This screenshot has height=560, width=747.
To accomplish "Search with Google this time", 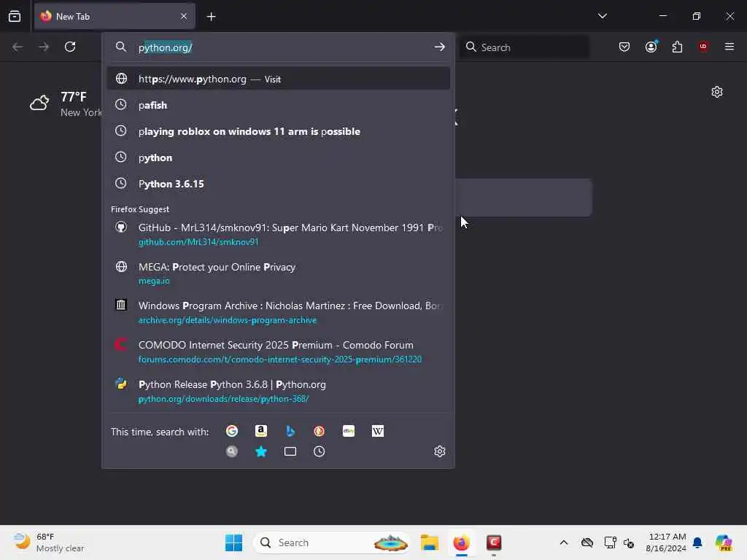I will pyautogui.click(x=232, y=431).
